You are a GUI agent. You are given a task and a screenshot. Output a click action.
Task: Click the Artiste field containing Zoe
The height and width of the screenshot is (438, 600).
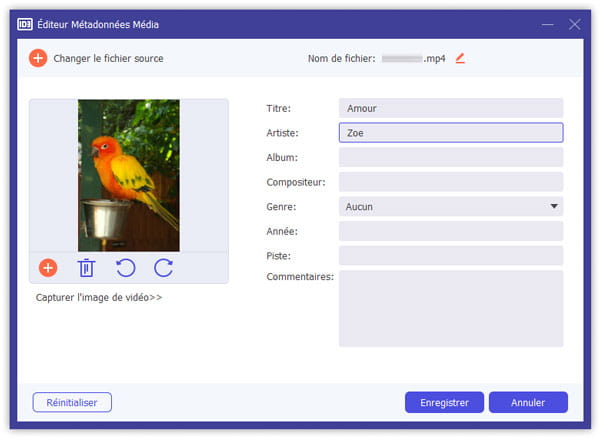point(450,132)
